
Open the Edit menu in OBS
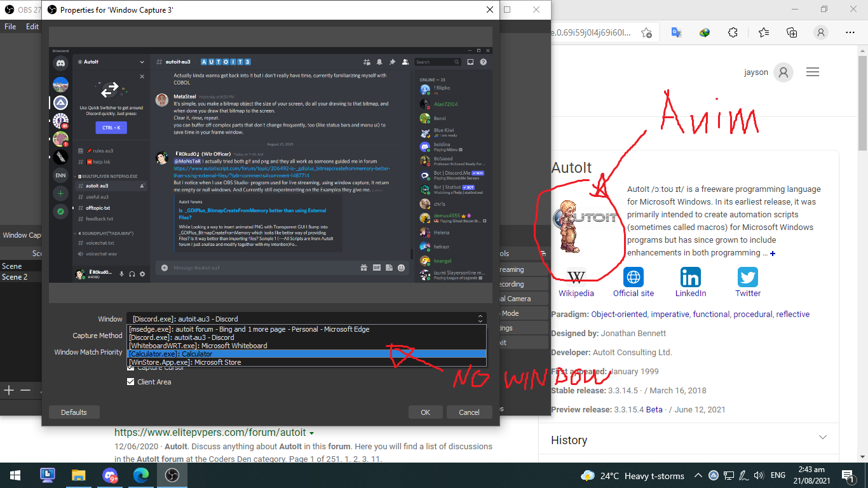[32, 27]
